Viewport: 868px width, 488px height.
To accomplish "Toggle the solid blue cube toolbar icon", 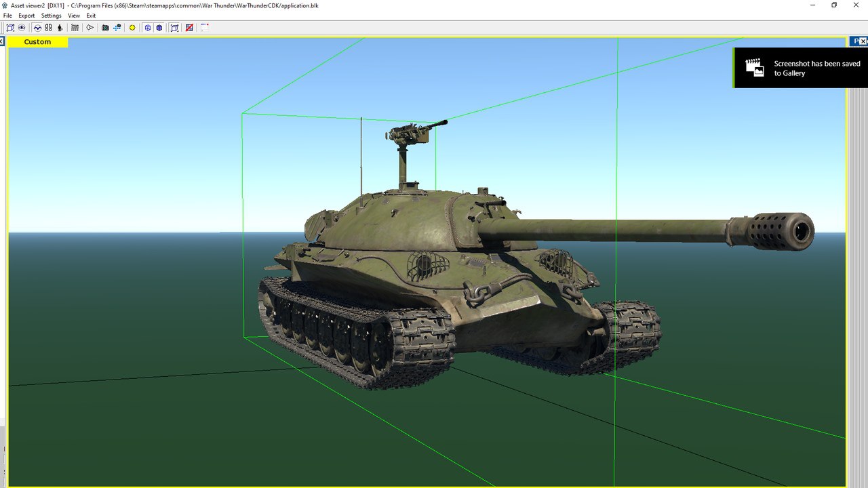I will click(159, 28).
